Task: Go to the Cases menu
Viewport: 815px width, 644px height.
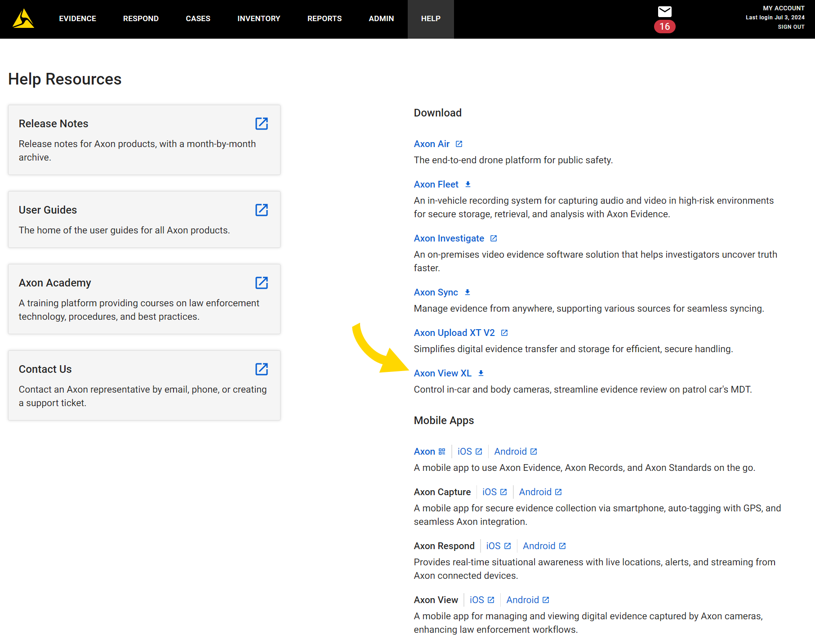Action: pos(198,19)
